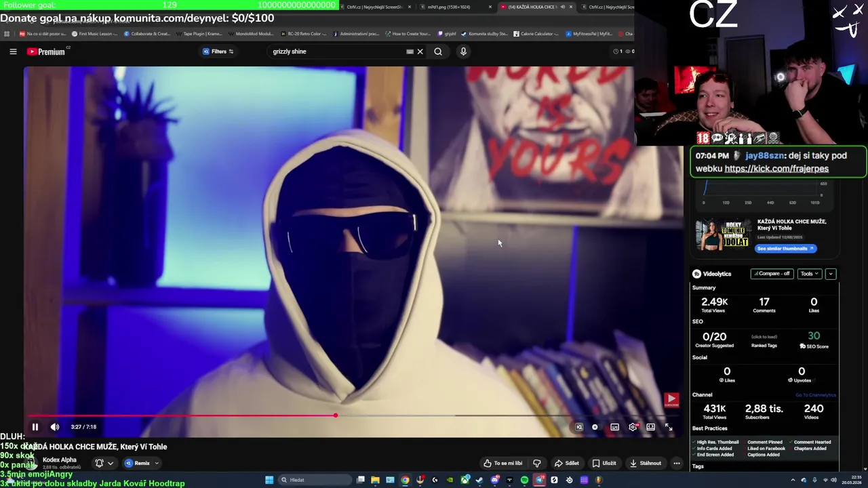Click the taskbar Hledat search box
The height and width of the screenshot is (488, 868).
click(315, 480)
